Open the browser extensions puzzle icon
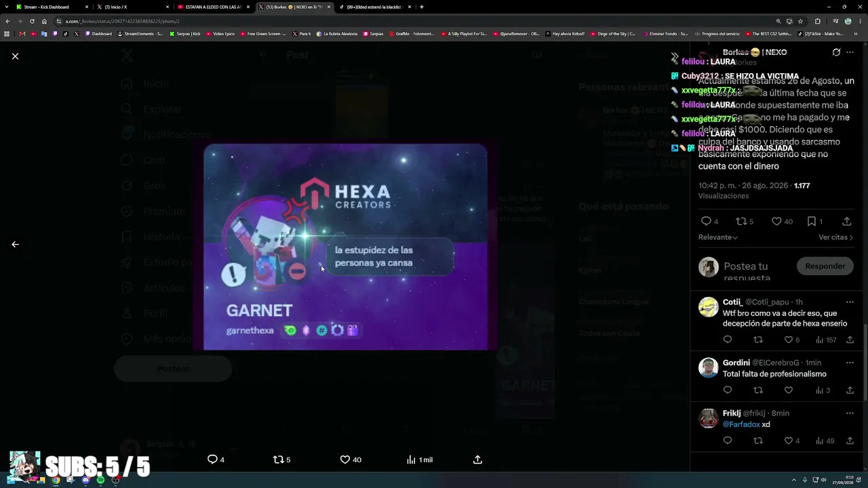Viewport: 868px width, 488px height. click(x=817, y=21)
